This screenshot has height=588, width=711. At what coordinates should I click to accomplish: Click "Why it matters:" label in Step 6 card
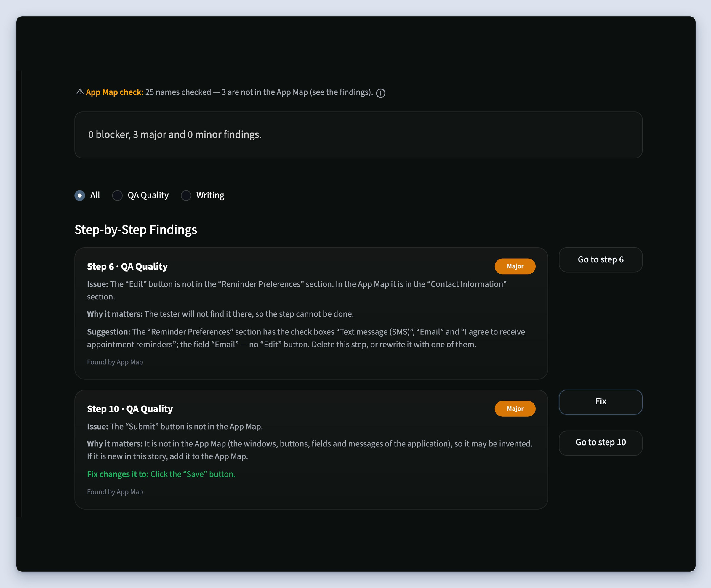[x=115, y=314]
